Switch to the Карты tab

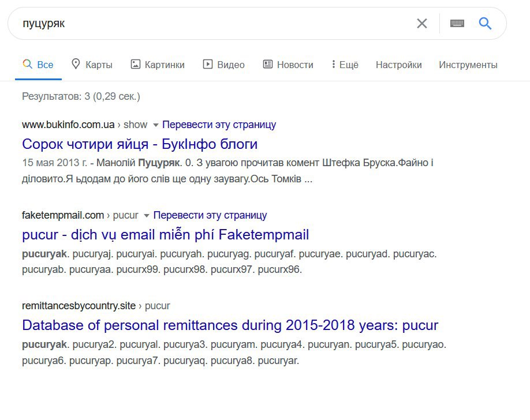pos(92,65)
